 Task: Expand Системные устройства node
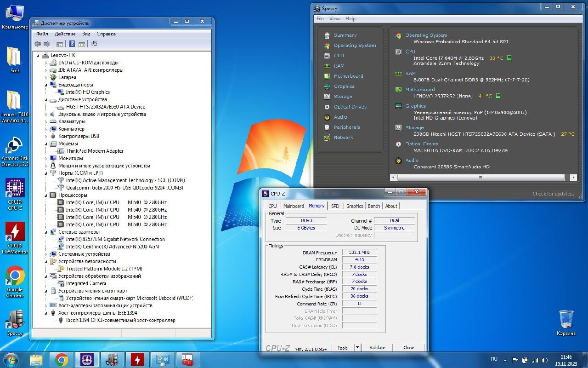pyautogui.click(x=46, y=254)
